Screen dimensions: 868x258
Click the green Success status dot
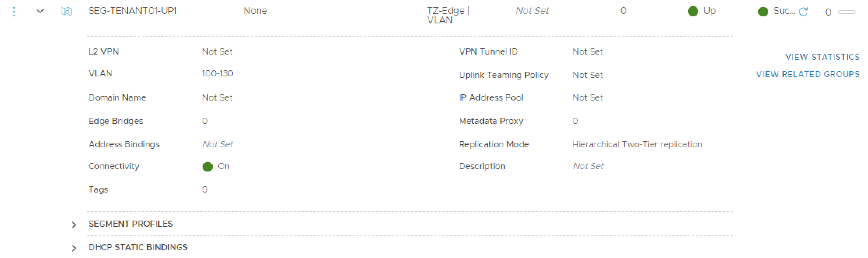pos(763,12)
